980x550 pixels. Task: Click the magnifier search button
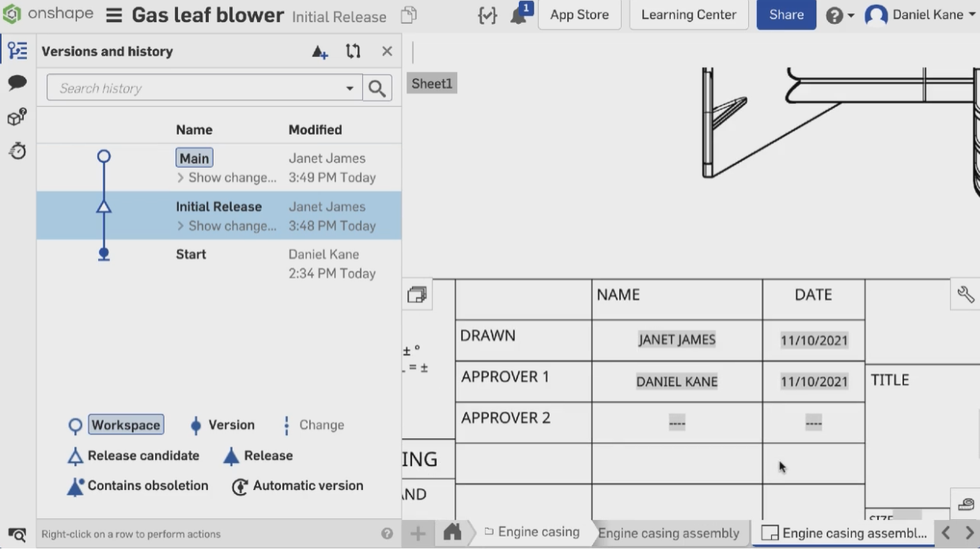[377, 88]
